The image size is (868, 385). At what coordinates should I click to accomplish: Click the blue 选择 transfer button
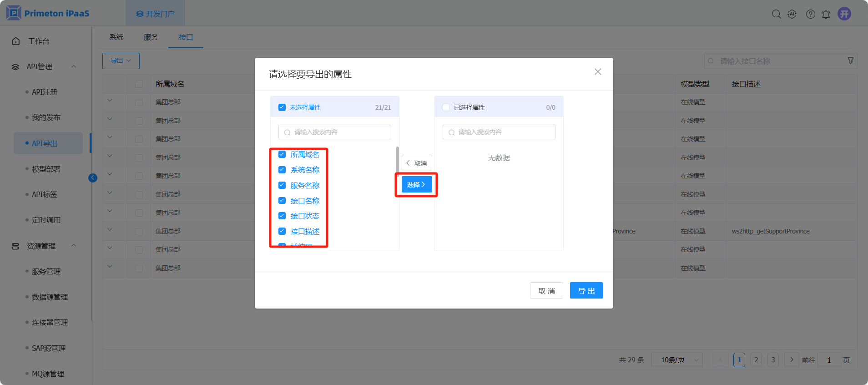(x=416, y=184)
